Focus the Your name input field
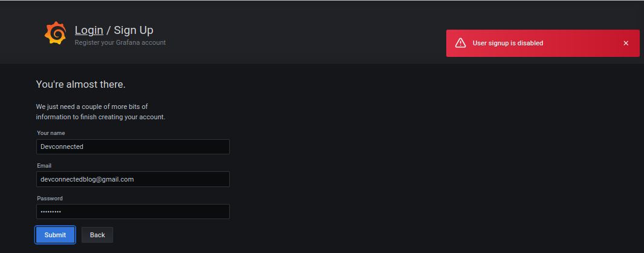Viewport: 644px width, 253px height. tap(132, 146)
